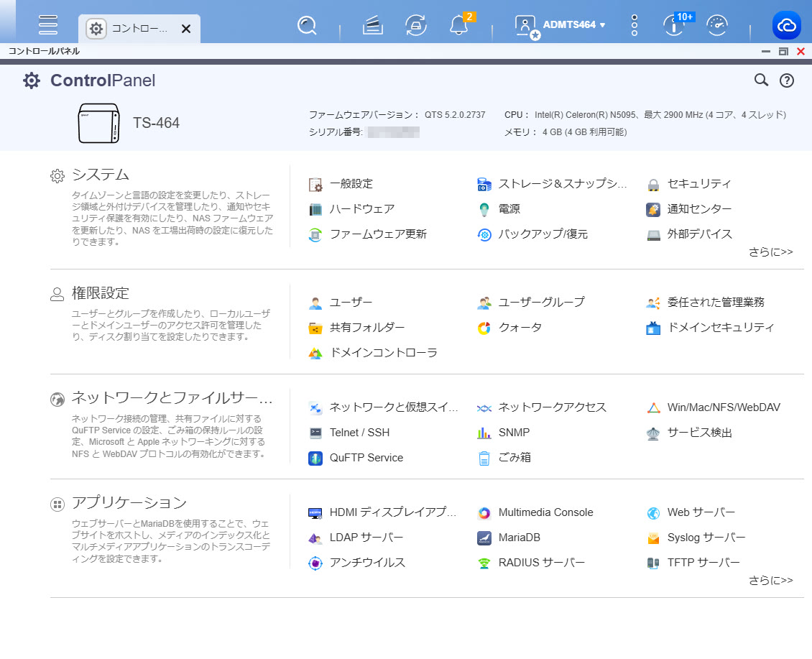Open ネットワークアクセス
The height and width of the screenshot is (659, 812).
click(x=542, y=407)
